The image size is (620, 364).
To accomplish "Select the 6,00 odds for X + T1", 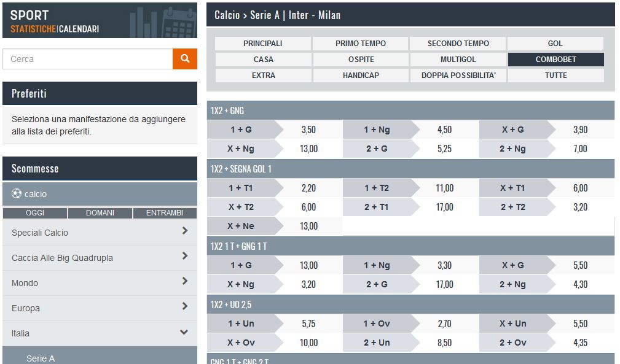I will [x=581, y=188].
